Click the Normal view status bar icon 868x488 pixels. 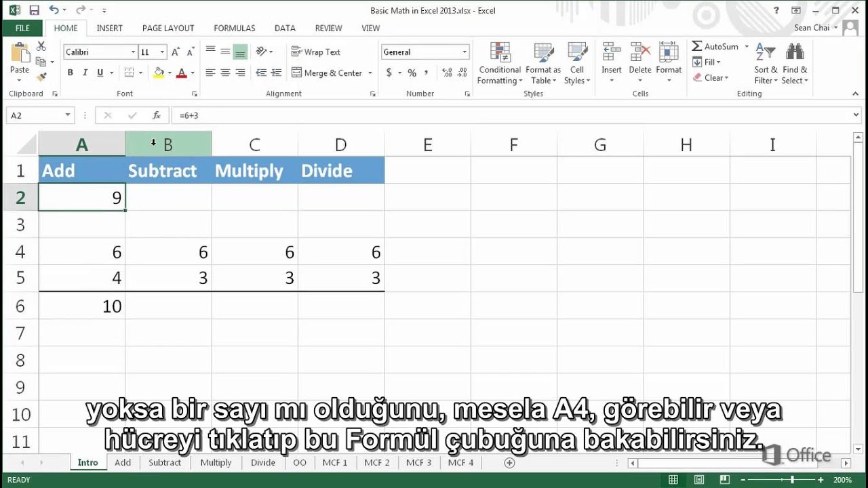pyautogui.click(x=673, y=480)
